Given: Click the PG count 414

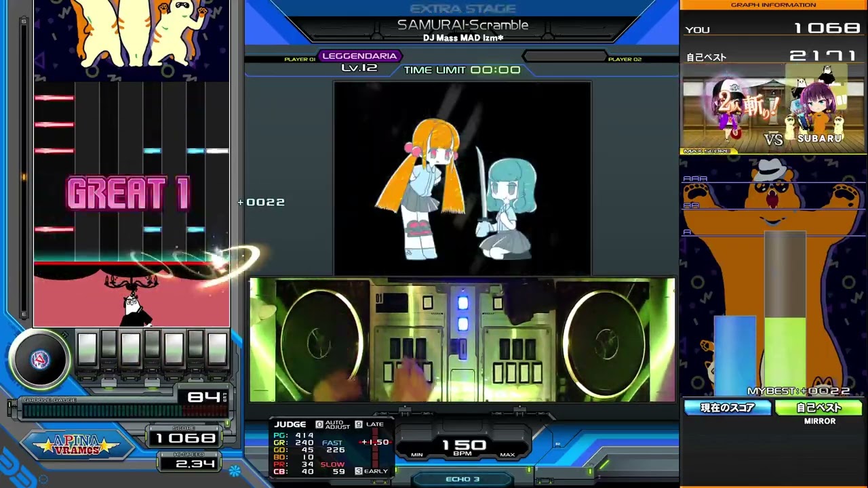Looking at the screenshot, I should (x=304, y=436).
